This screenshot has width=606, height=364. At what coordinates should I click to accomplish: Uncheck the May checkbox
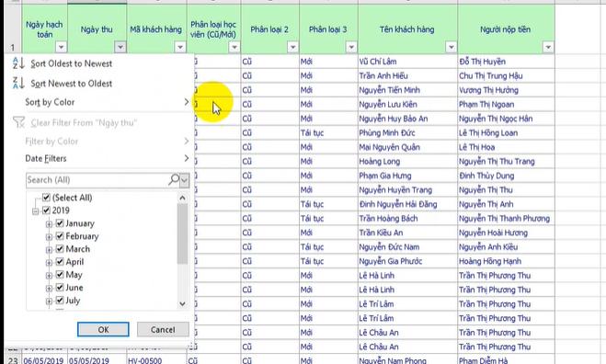tap(60, 274)
